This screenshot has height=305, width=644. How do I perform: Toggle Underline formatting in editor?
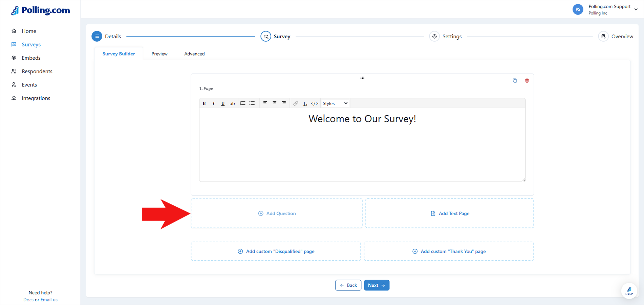223,103
